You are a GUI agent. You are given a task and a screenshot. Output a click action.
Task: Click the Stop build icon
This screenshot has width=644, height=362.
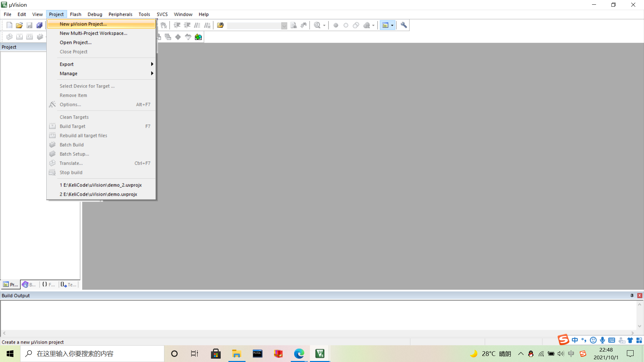(52, 172)
